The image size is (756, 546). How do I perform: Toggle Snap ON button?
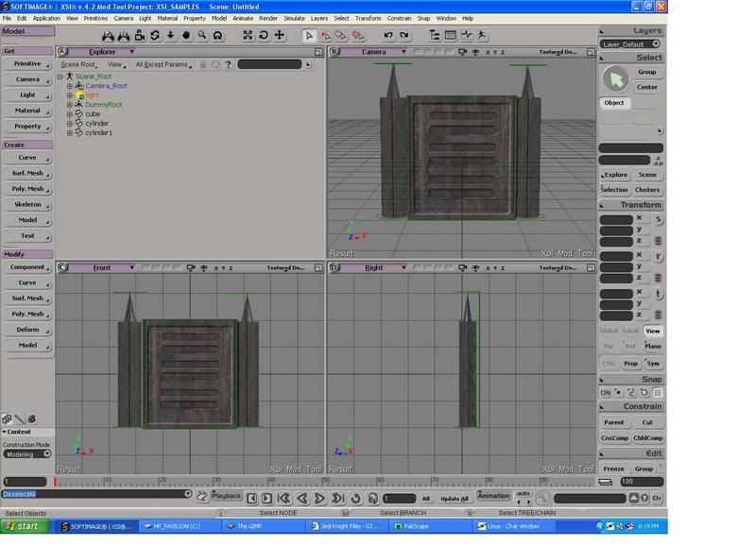coord(605,393)
